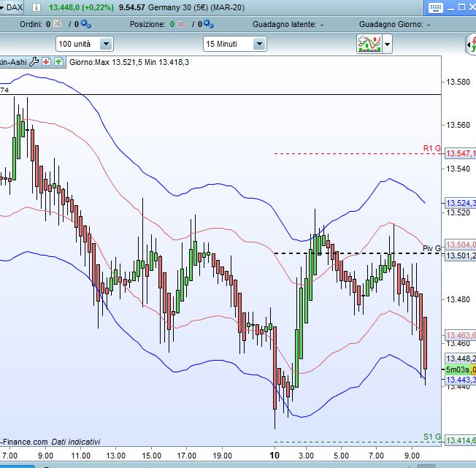Click the pink 13.463,6 price tag
The image size is (476, 468).
461,335
